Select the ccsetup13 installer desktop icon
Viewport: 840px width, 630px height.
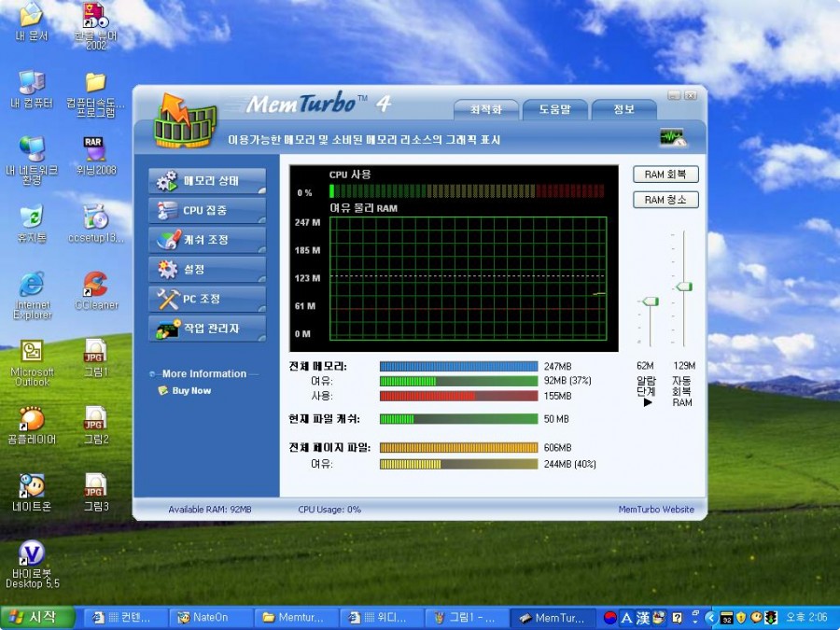click(96, 223)
